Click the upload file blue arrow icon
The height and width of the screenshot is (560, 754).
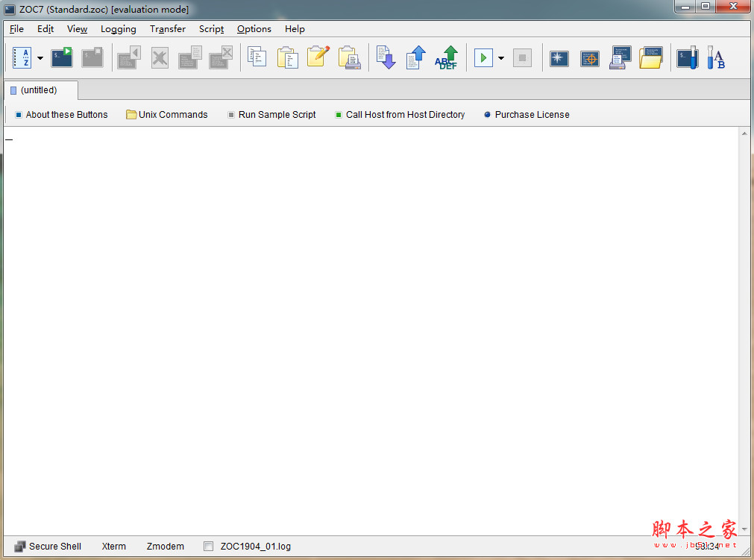click(416, 57)
